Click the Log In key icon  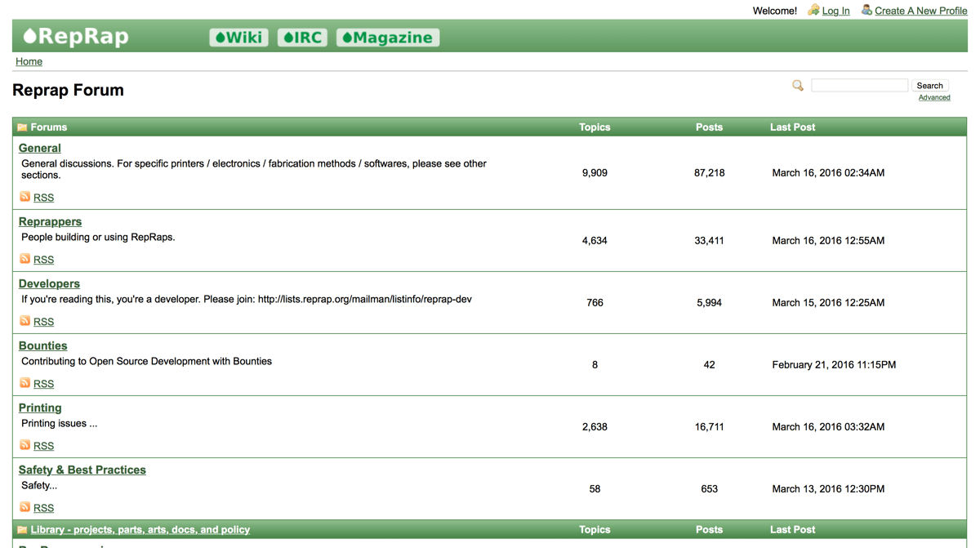click(x=813, y=11)
